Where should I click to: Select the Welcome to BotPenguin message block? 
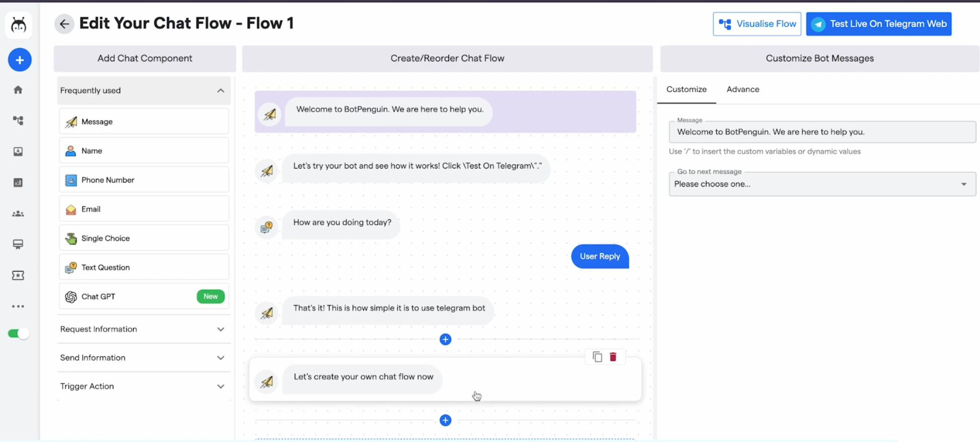pos(445,112)
